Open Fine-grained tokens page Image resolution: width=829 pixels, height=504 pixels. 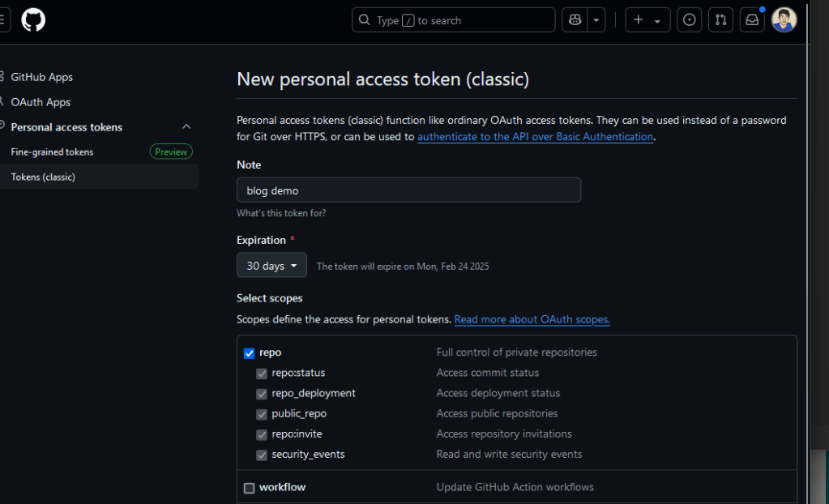52,152
